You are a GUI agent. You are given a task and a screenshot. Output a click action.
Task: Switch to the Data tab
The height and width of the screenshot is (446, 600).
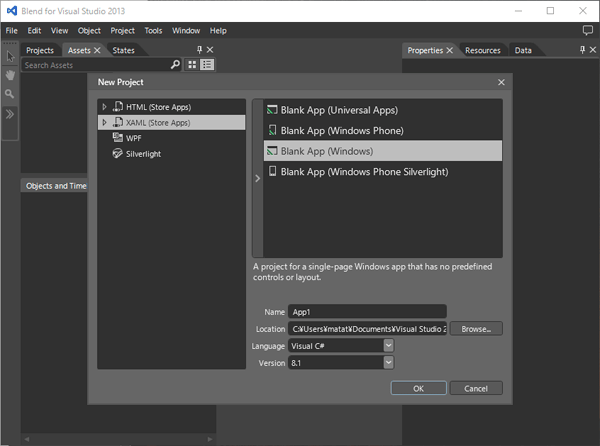[523, 50]
